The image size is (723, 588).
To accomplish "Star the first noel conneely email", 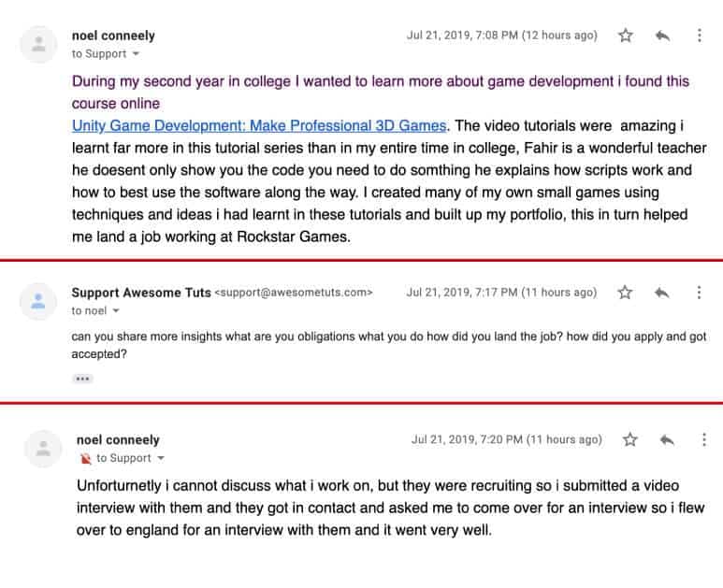I will tap(625, 36).
